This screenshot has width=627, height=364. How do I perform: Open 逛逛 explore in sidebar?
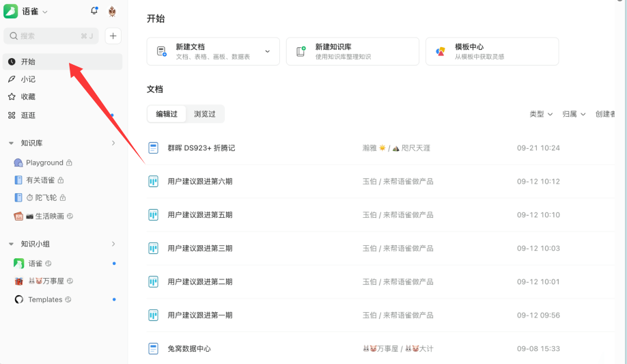point(28,115)
